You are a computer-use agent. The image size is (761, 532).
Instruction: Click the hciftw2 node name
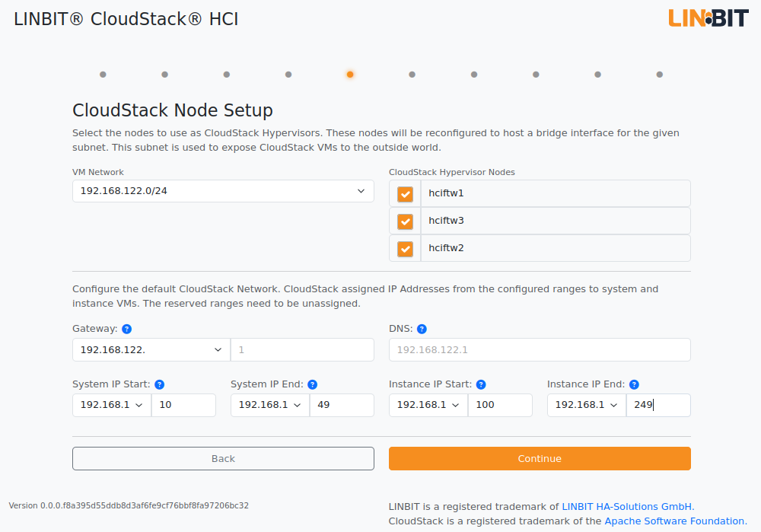click(446, 248)
